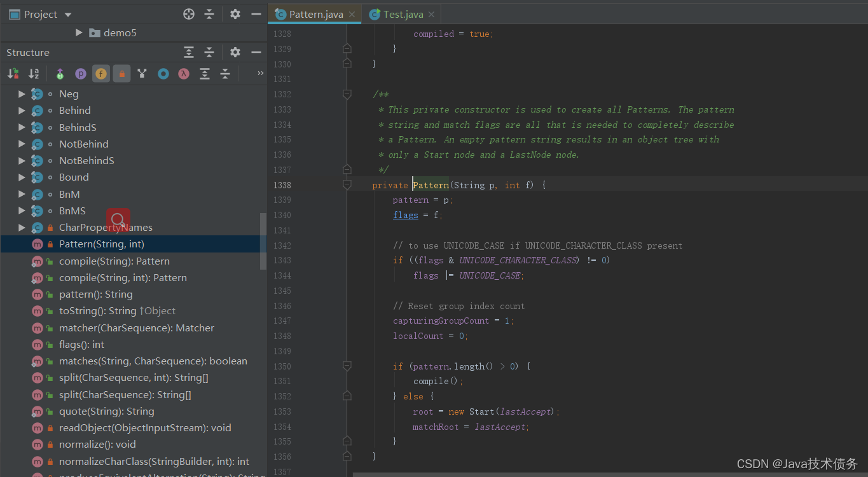Image resolution: width=868 pixels, height=477 pixels.
Task: Expand the demo5 folder
Action: (79, 32)
